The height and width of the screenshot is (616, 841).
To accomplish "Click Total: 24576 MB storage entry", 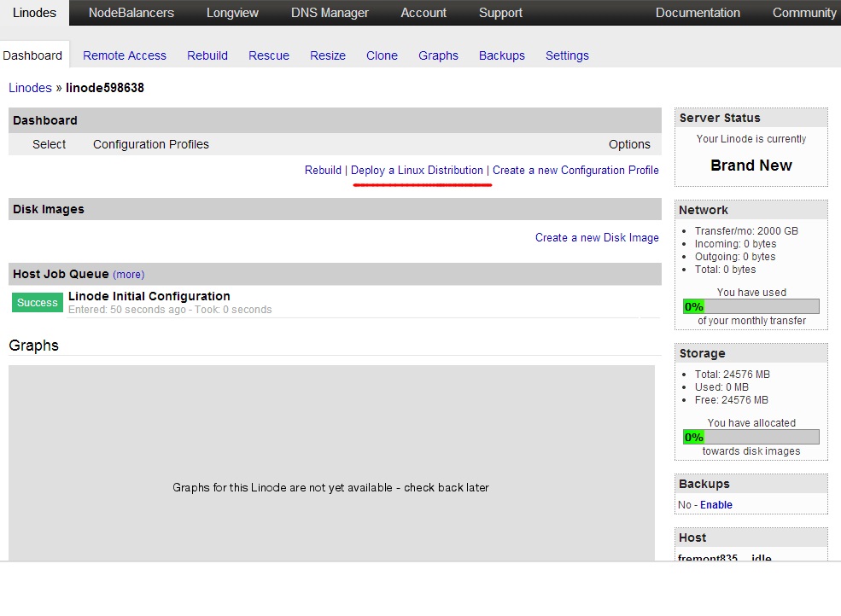I will (732, 375).
